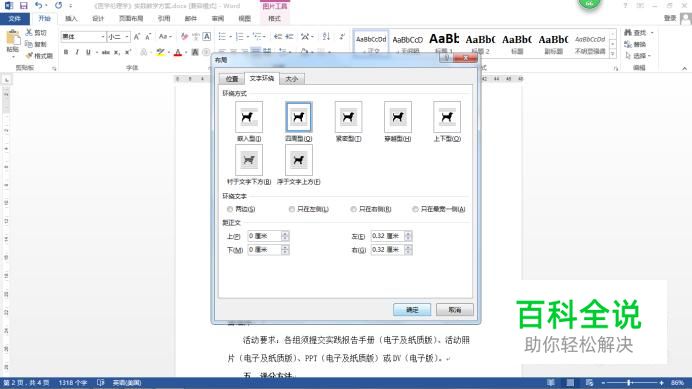
Task: Click the Redo icon in title bar
Action: [x=58, y=6]
